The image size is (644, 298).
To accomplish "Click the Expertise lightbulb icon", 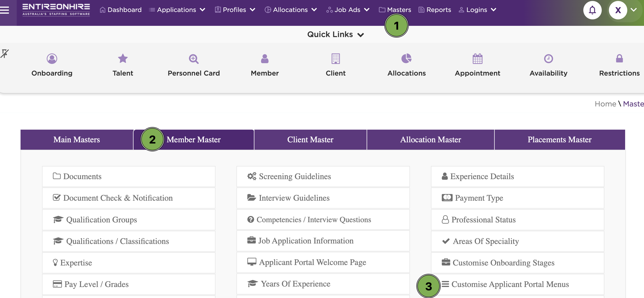I will 55,262.
